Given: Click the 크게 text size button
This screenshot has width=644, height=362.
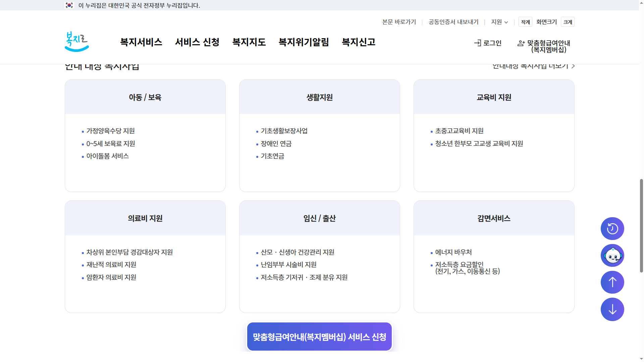Looking at the screenshot, I should (568, 22).
